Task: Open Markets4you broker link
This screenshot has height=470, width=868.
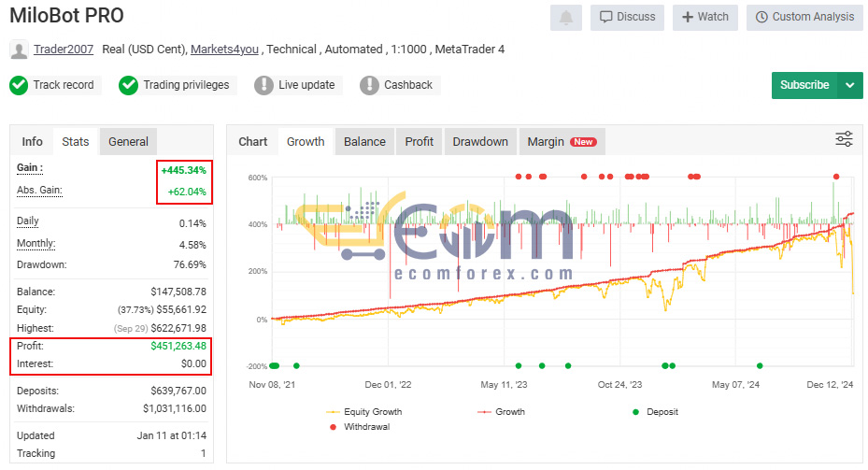Action: pyautogui.click(x=224, y=50)
